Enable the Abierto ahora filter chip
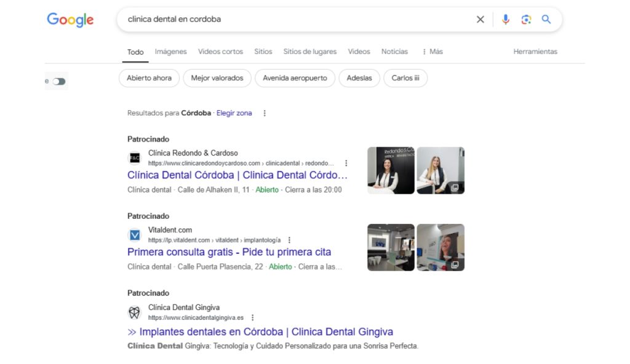Image resolution: width=630 pixels, height=364 pixels. [x=148, y=78]
